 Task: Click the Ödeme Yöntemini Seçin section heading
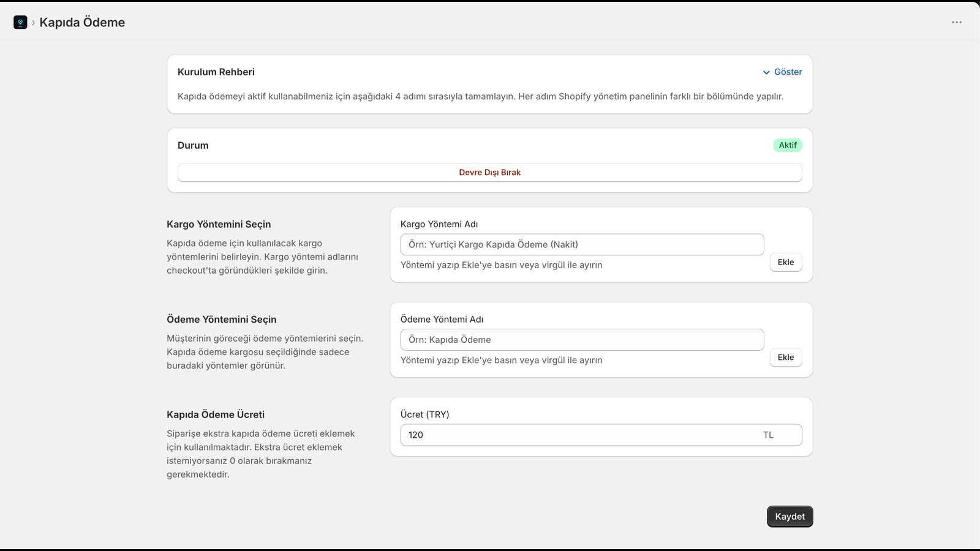coord(222,320)
